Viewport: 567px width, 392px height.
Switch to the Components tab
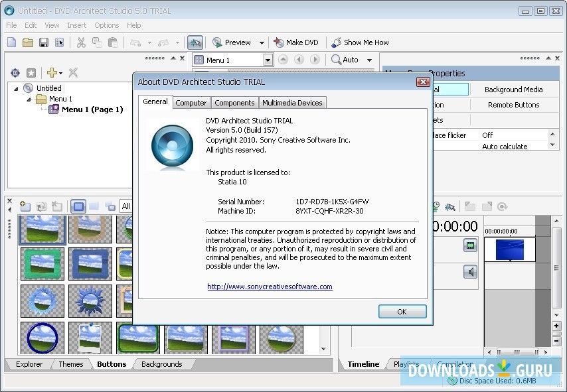(234, 102)
